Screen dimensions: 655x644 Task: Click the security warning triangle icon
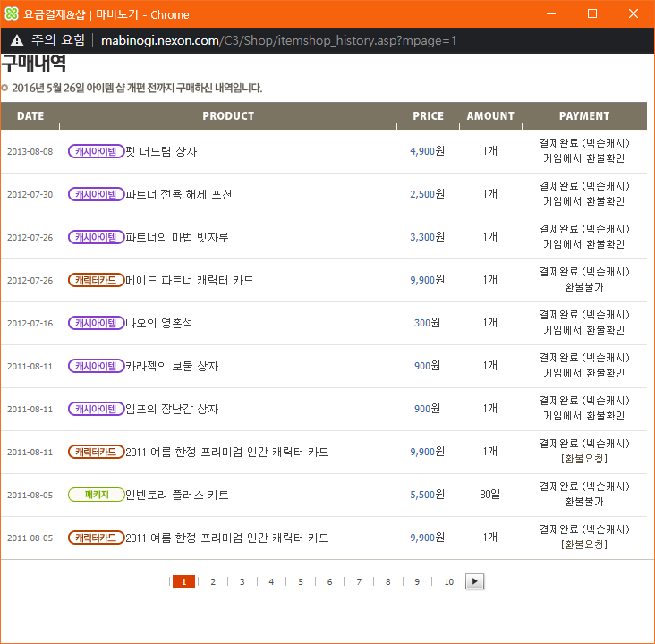(17, 40)
